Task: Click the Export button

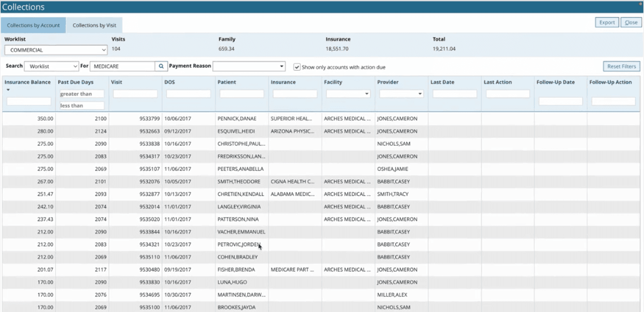Action: [x=607, y=22]
